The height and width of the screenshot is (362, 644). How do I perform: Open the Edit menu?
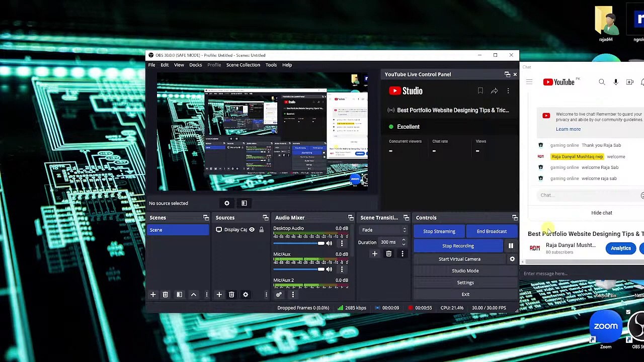(x=165, y=65)
